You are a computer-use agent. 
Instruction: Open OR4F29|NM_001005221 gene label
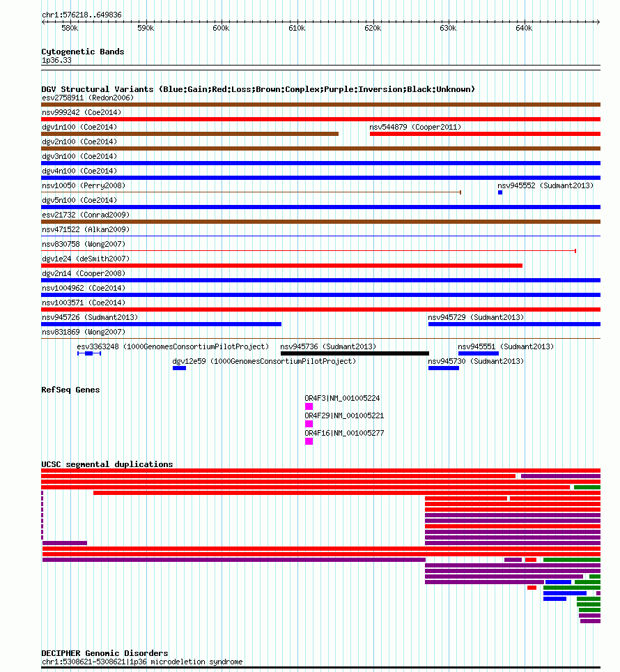pos(344,415)
